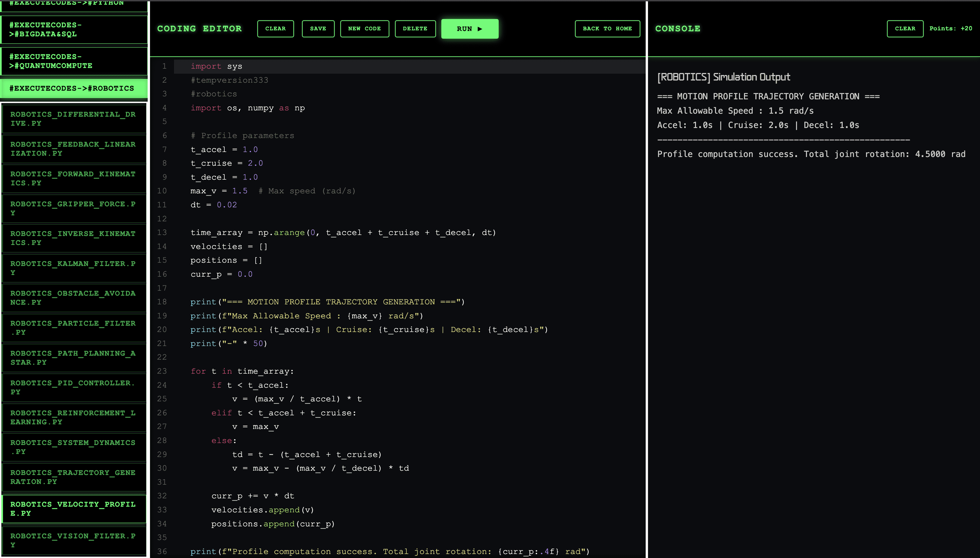The height and width of the screenshot is (558, 980).
Task: Place cursor on 'max_v = 1.5' line
Action: pyautogui.click(x=273, y=191)
